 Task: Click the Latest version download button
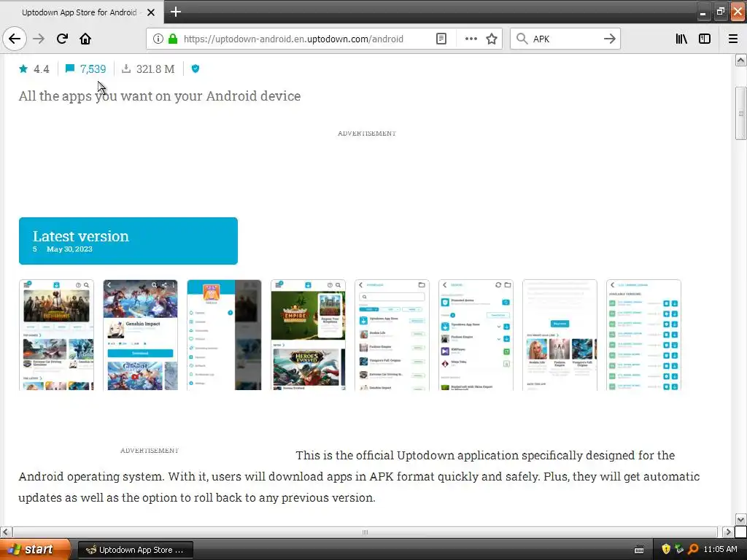[x=128, y=241]
